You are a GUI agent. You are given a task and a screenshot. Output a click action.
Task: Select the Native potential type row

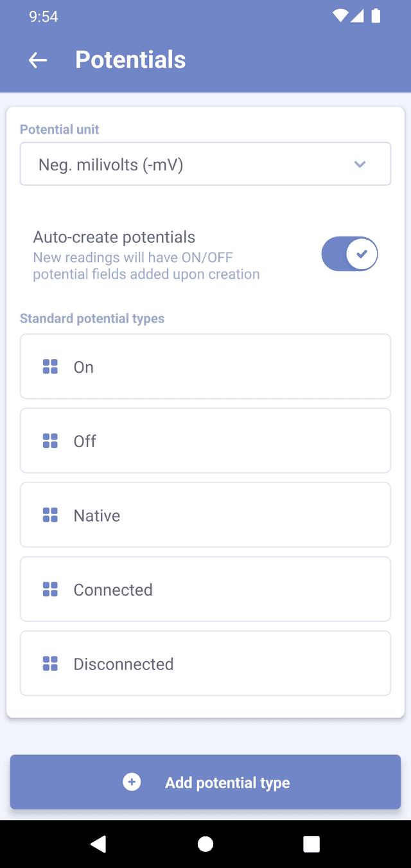click(205, 515)
